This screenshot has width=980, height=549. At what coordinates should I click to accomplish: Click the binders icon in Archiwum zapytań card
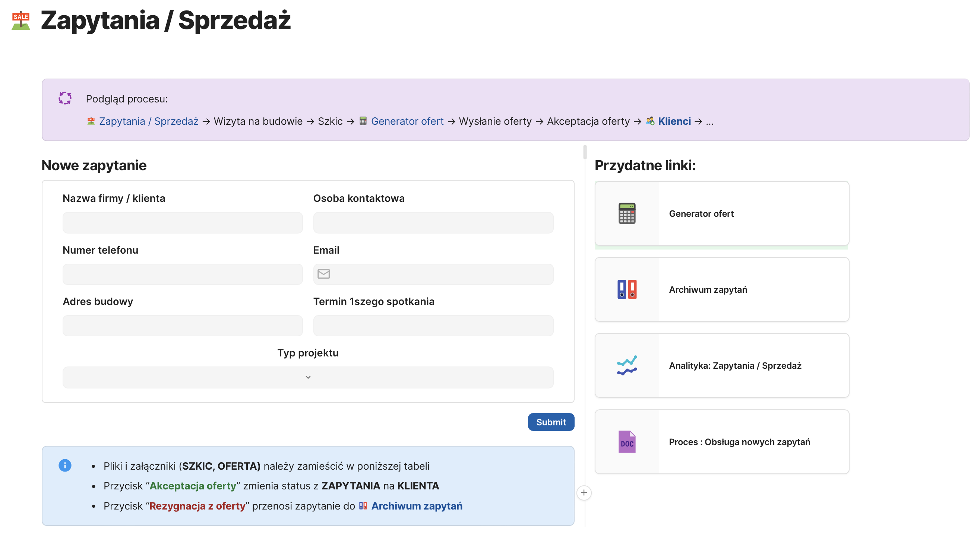(x=627, y=289)
